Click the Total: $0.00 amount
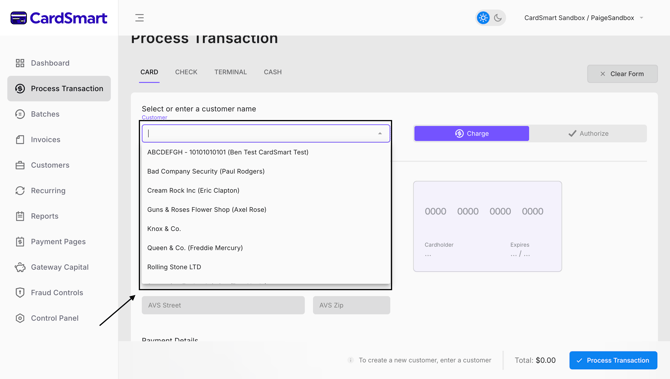This screenshot has width=670, height=379. tap(535, 360)
